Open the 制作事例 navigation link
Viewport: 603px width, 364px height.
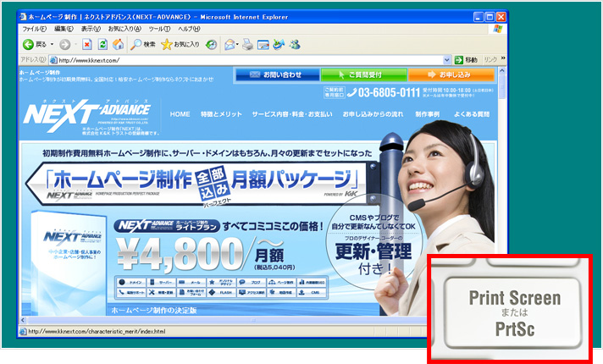pyautogui.click(x=427, y=114)
